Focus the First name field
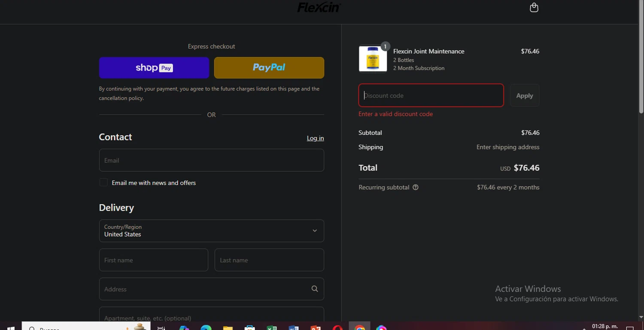Screen dimensions: 644x330 pos(154,260)
